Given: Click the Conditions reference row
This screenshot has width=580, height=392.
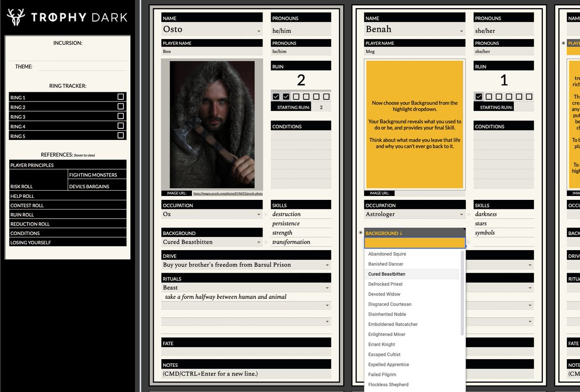Looking at the screenshot, I should (x=68, y=233).
